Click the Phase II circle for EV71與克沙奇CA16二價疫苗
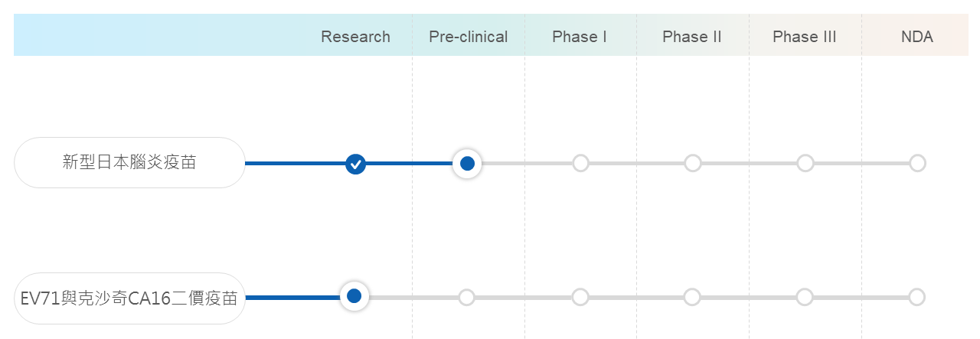This screenshot has width=980, height=339. coord(692,297)
